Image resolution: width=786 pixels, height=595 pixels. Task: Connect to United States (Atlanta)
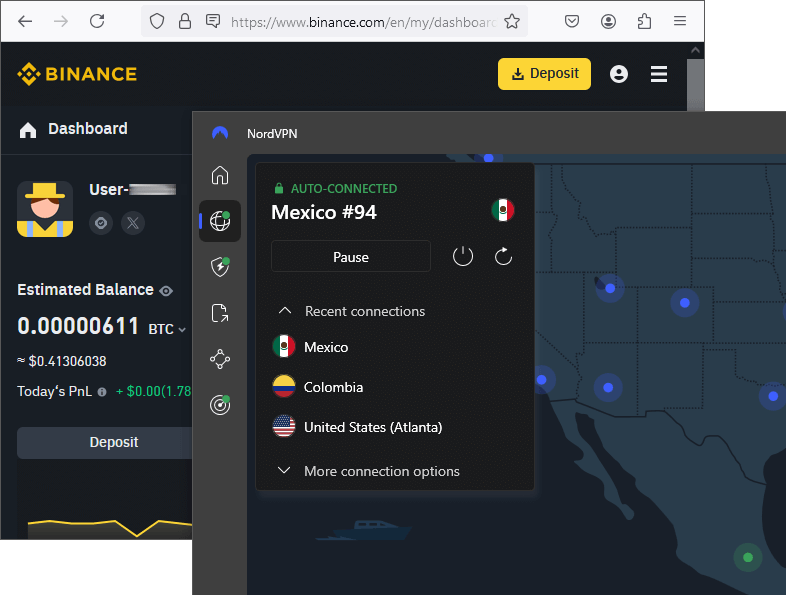coord(358,427)
